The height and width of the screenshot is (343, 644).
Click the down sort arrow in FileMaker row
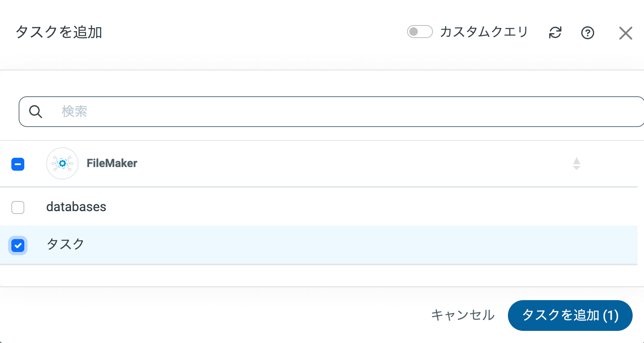click(577, 167)
